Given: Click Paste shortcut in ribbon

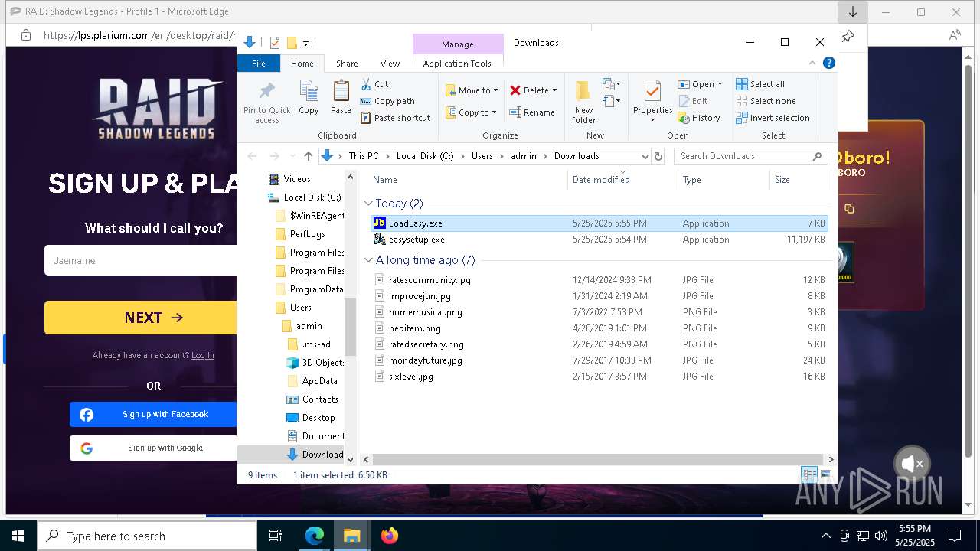Looking at the screenshot, I should (x=395, y=118).
